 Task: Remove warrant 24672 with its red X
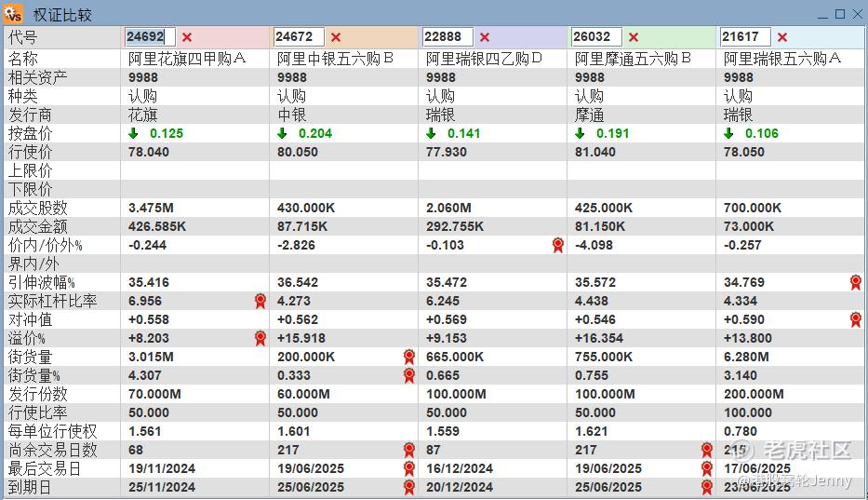pyautogui.click(x=336, y=37)
